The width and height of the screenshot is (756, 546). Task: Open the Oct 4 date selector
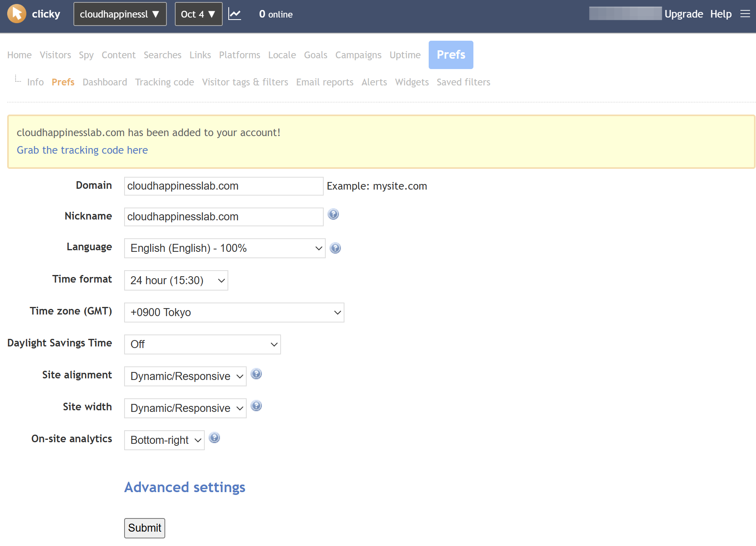click(198, 14)
